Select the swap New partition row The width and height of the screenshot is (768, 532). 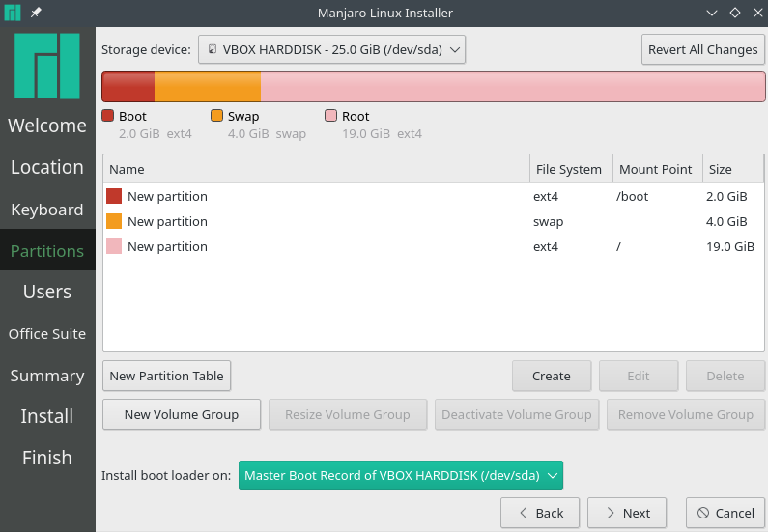click(x=433, y=222)
